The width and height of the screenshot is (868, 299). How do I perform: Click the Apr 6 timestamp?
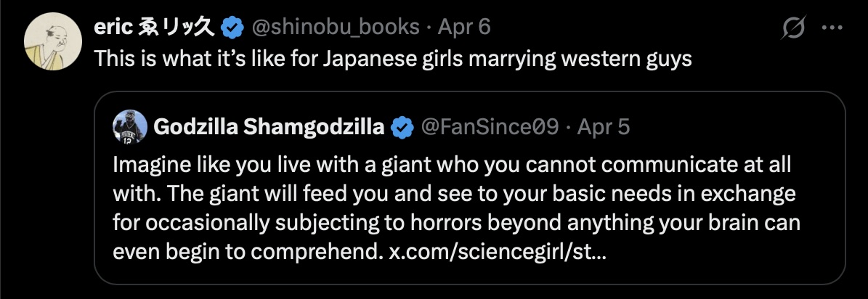pos(464,27)
